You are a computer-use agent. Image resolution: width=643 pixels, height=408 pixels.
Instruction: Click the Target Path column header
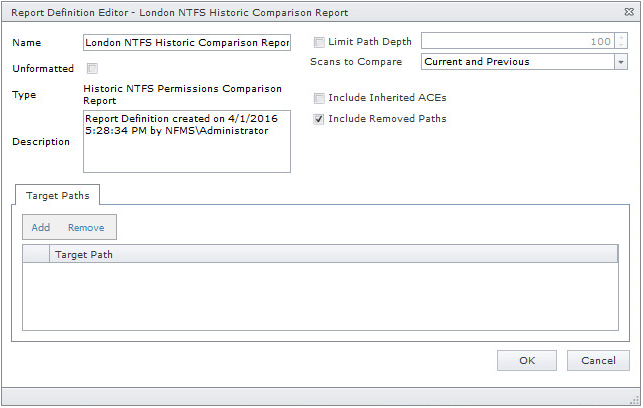(x=332, y=255)
